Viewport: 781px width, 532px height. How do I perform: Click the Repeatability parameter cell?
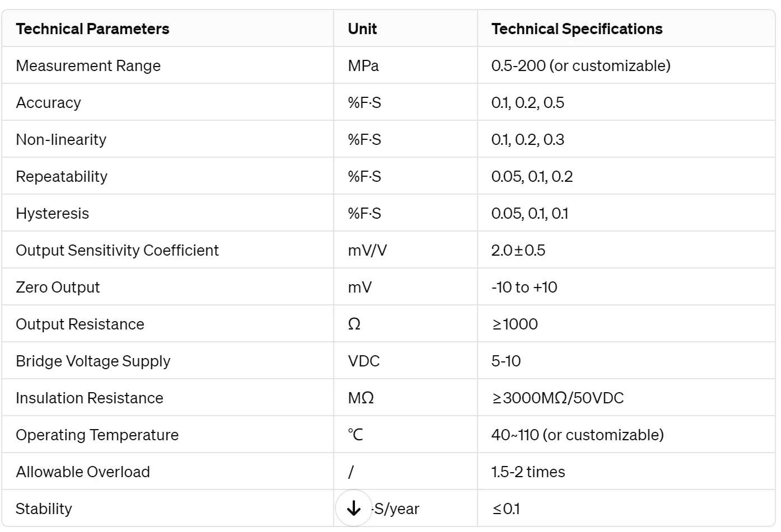[x=167, y=176]
